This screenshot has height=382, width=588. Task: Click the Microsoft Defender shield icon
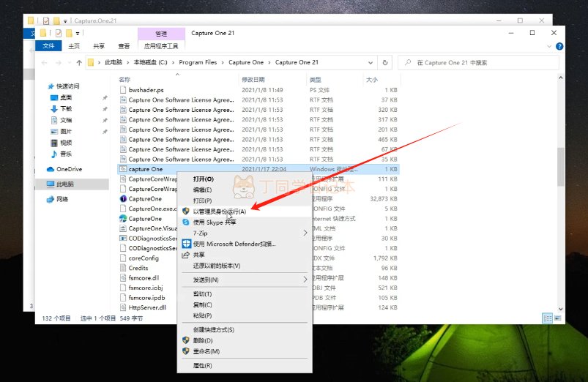187,244
